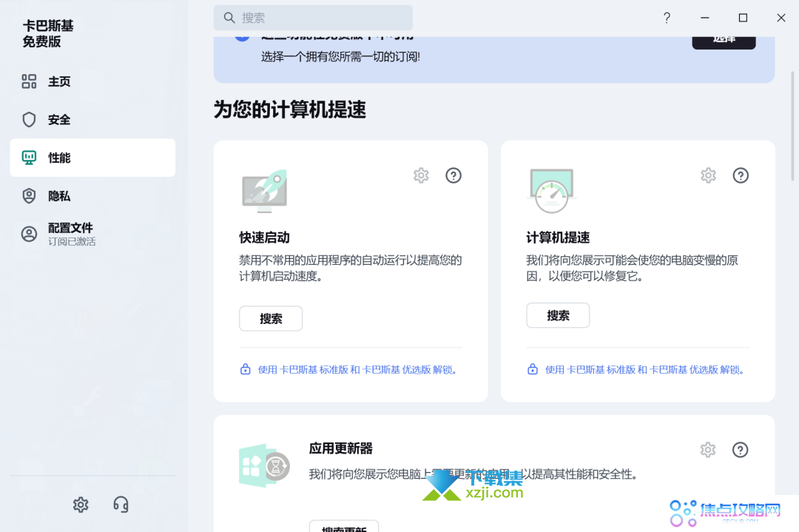Click the vertical scrollbar on the right
The width and height of the screenshot is (799, 532).
tap(792, 126)
